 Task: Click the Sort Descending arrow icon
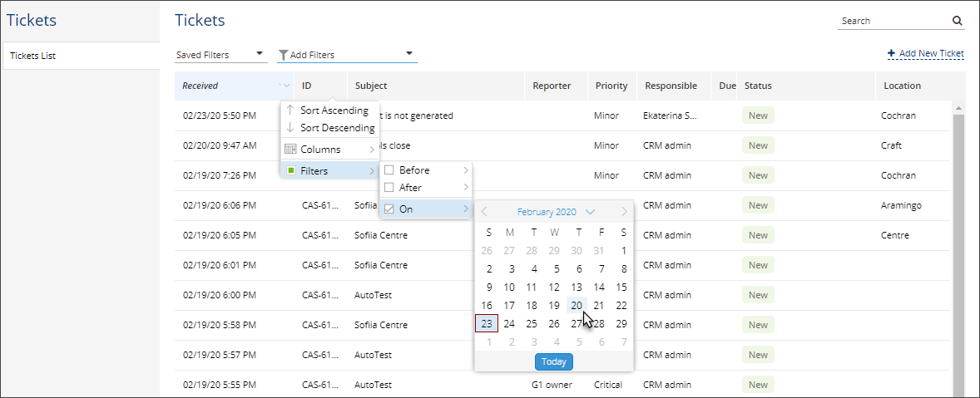tap(290, 127)
